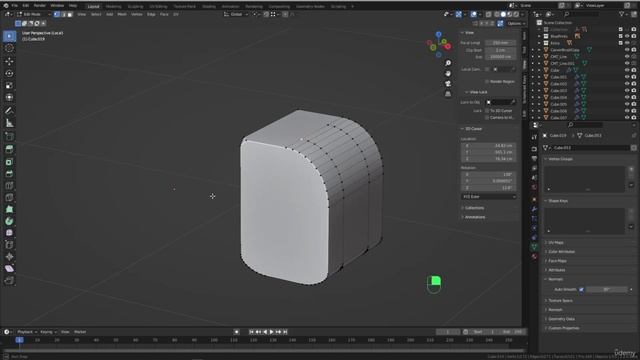Toggle Auto Smooth checkbox
This screenshot has height=360, width=640.
[581, 289]
